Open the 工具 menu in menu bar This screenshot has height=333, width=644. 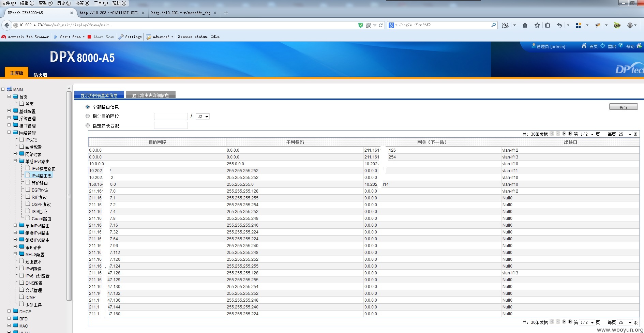pos(101,3)
